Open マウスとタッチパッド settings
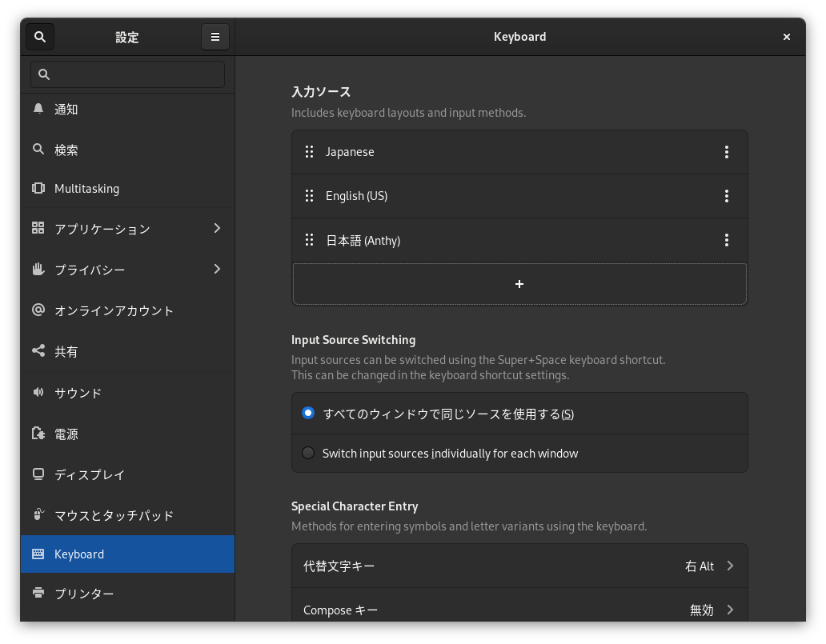826x644 pixels. pyautogui.click(x=127, y=515)
